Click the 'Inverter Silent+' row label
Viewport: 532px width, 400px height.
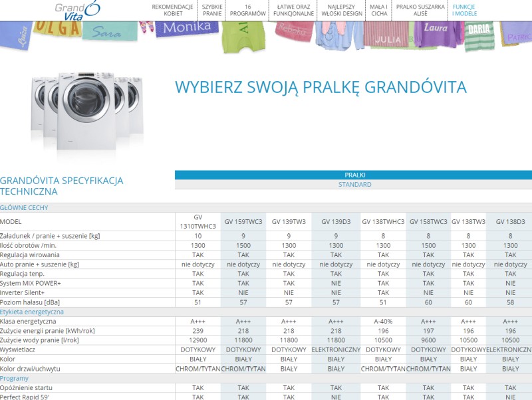(23, 293)
